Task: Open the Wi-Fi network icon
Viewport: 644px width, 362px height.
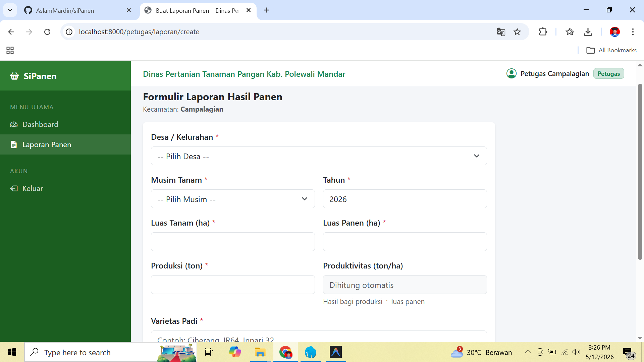Action: point(565,352)
